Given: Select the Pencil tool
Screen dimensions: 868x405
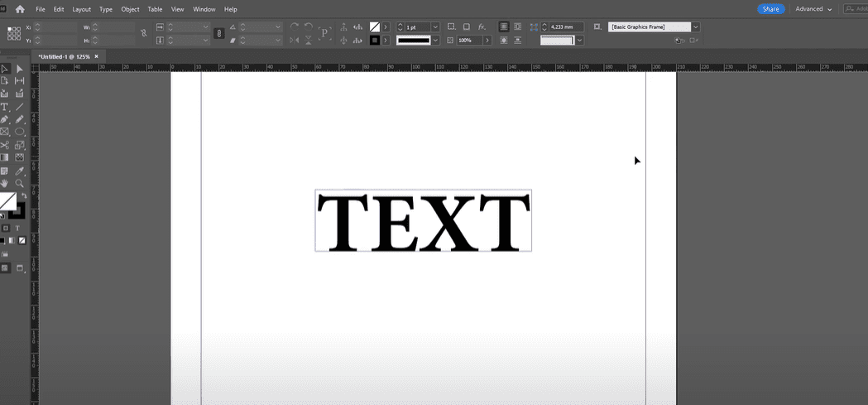Looking at the screenshot, I should click(x=19, y=119).
